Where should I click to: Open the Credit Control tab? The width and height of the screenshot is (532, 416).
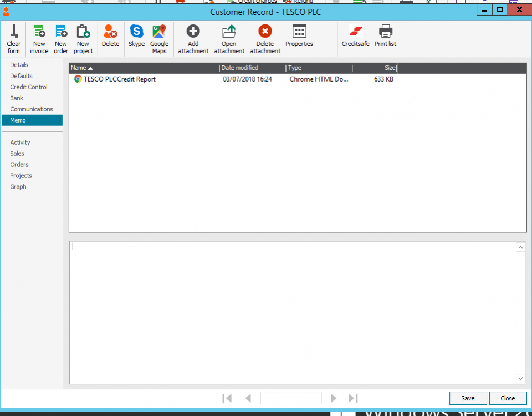[x=29, y=87]
